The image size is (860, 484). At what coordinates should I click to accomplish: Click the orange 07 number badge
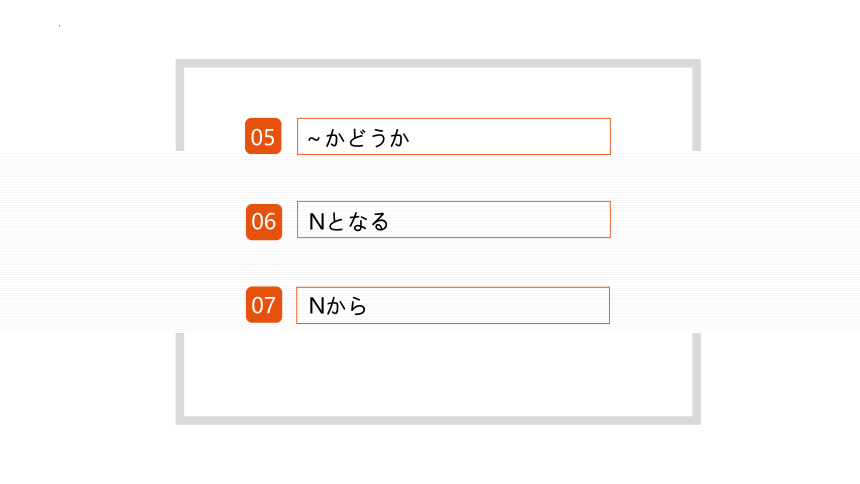pos(264,305)
